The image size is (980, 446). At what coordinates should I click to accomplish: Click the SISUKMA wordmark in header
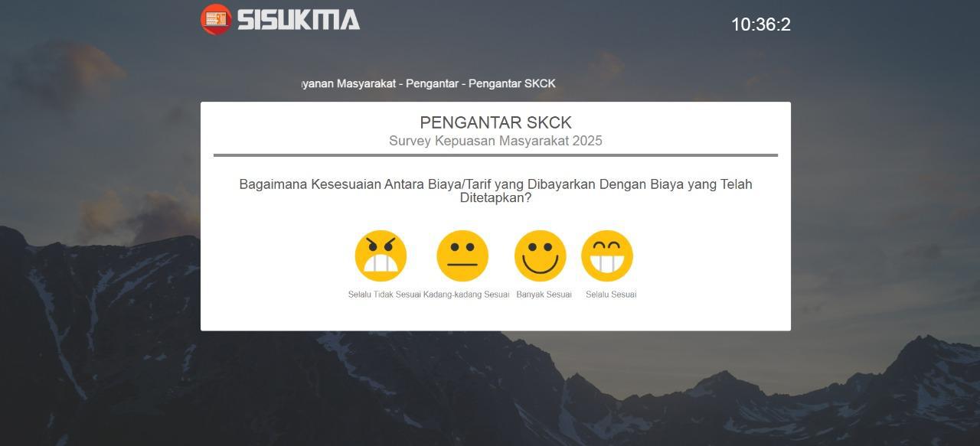click(299, 19)
